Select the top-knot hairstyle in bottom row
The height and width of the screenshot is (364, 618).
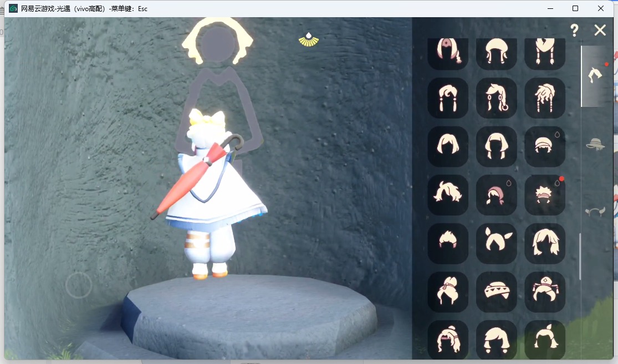tap(545, 340)
